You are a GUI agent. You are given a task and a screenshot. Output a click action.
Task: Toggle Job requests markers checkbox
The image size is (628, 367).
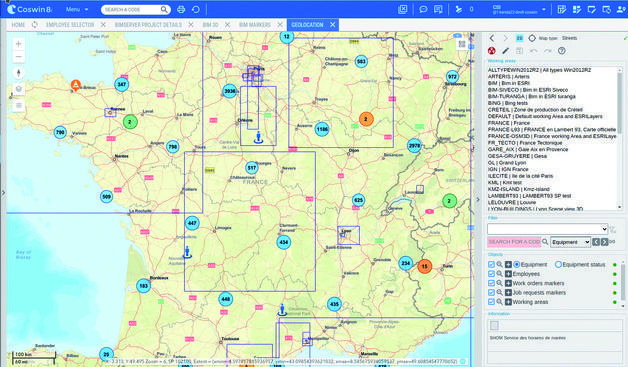491,292
